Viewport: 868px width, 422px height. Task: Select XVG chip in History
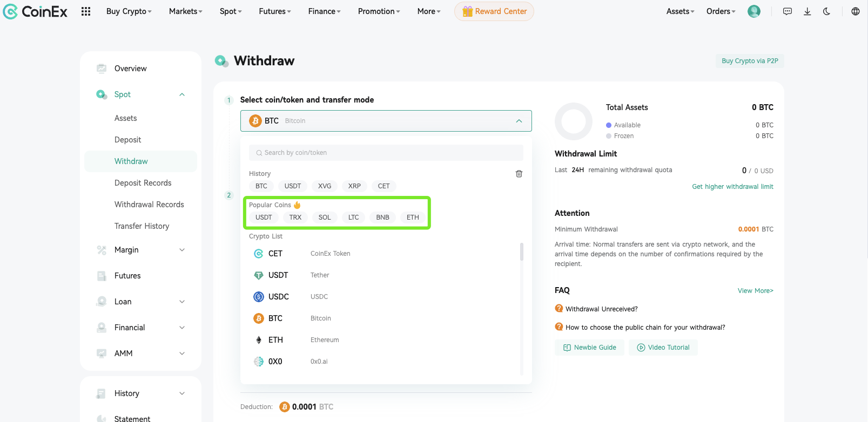click(x=325, y=186)
